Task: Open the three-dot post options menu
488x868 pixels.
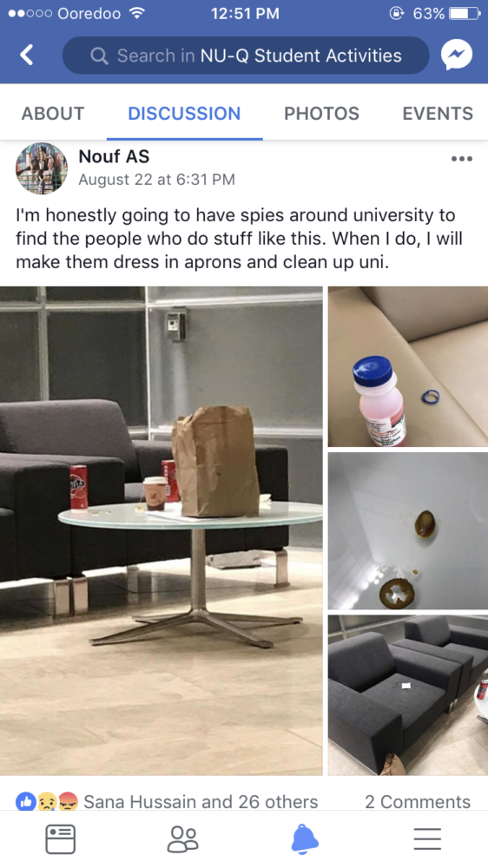Action: pyautogui.click(x=462, y=159)
